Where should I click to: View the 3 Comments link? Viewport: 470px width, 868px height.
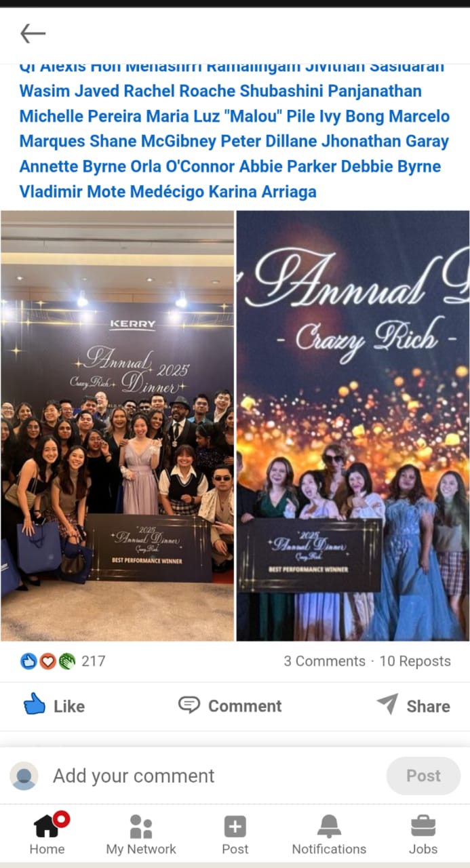pos(324,661)
